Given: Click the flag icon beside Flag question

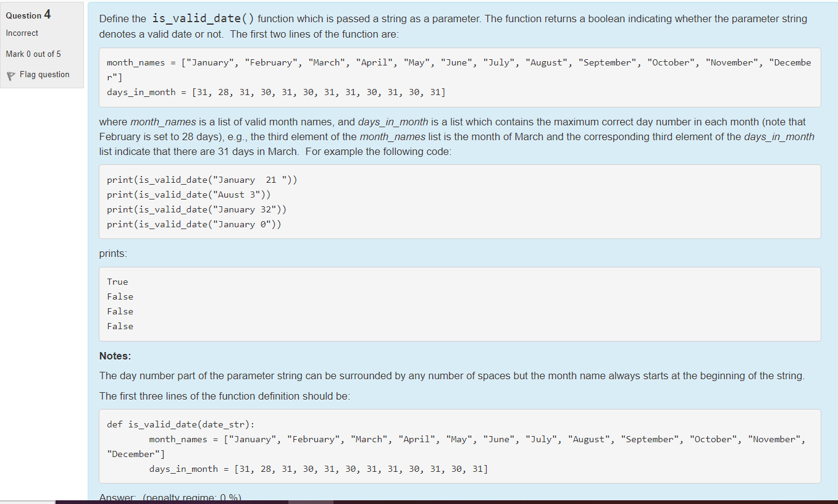Looking at the screenshot, I should click(x=11, y=74).
